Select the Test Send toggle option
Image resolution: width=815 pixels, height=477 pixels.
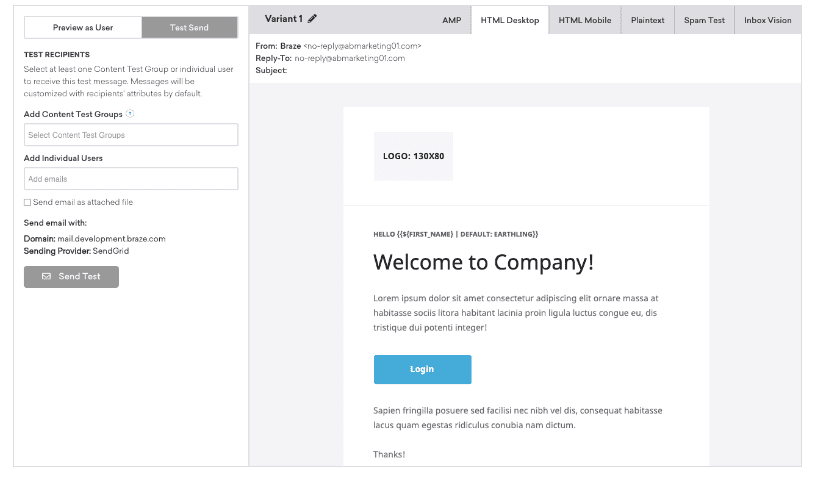(189, 28)
